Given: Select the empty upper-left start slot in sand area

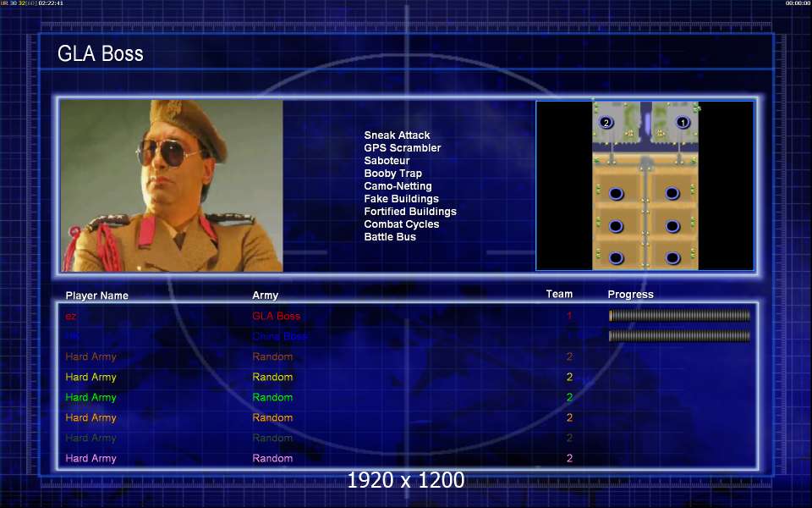Looking at the screenshot, I should [616, 194].
